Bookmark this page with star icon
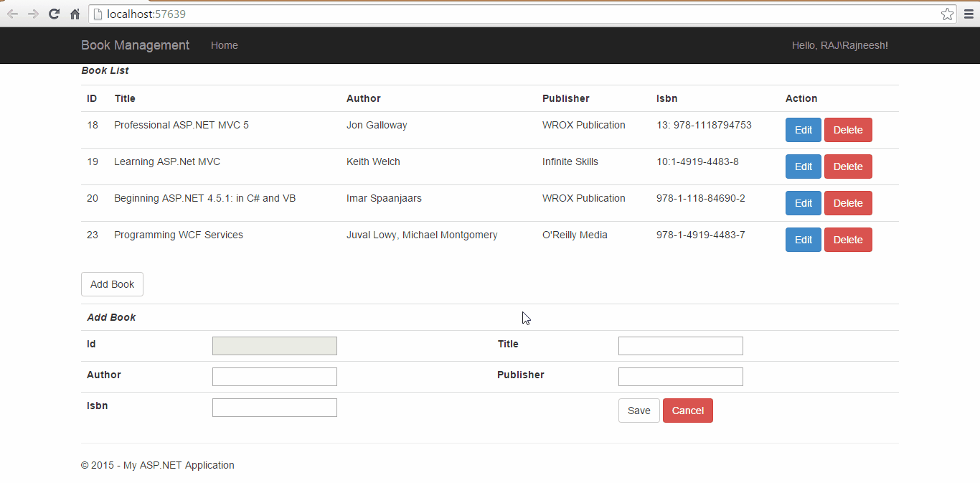 pos(947,14)
